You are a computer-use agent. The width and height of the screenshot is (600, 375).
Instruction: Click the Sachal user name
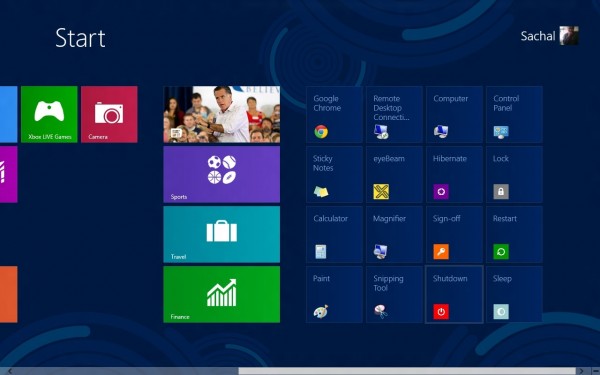(x=538, y=36)
